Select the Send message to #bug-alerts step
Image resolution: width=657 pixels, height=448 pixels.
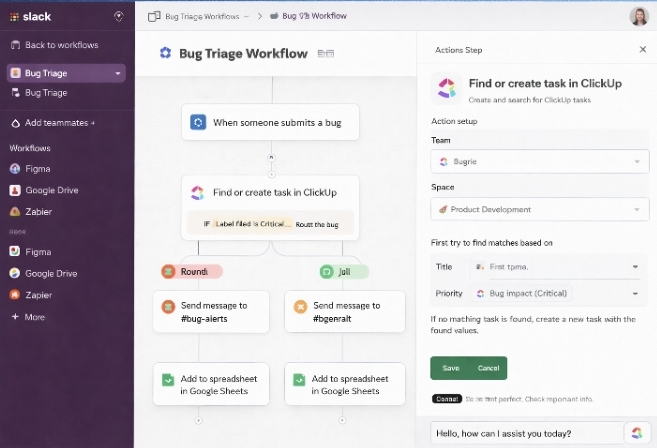click(211, 311)
